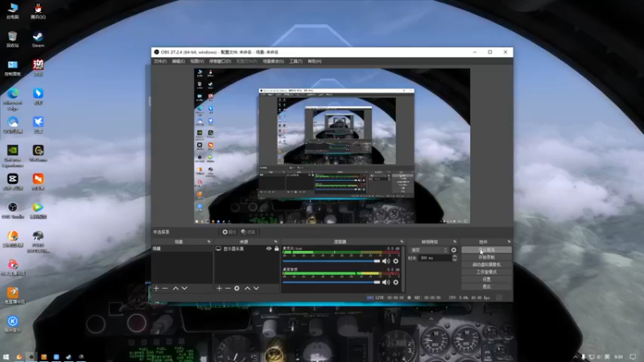
Task: Open the 停靠窗口(D) Docks menu
Action: (x=220, y=61)
